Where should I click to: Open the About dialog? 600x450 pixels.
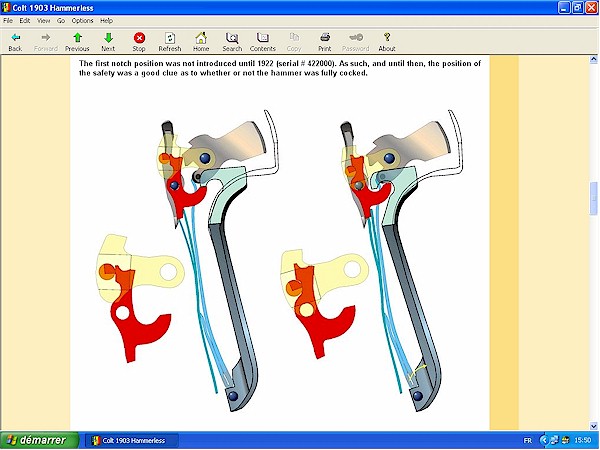tap(387, 41)
